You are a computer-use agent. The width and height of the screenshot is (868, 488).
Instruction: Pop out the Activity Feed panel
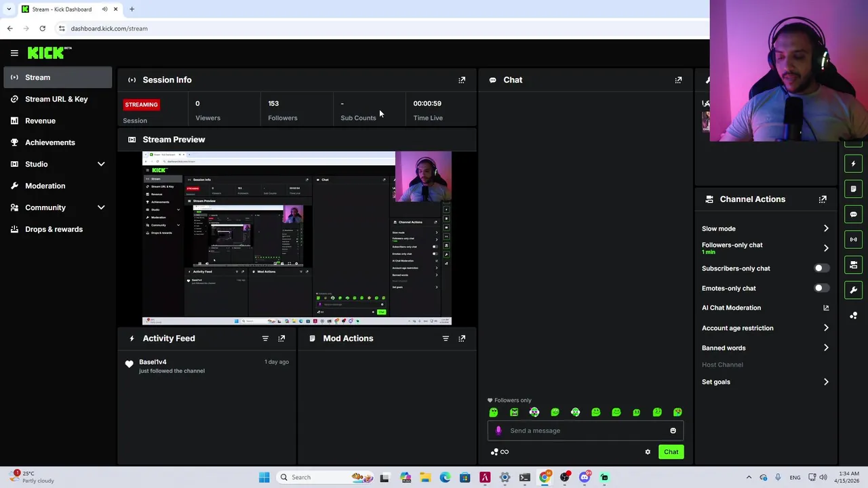click(x=281, y=338)
